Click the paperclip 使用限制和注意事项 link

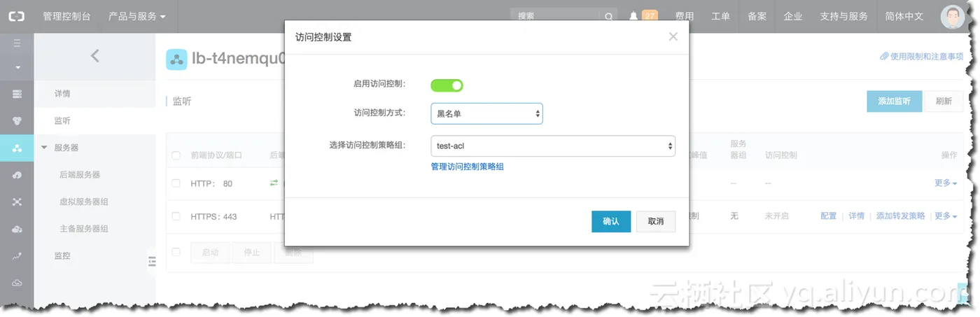pos(921,57)
